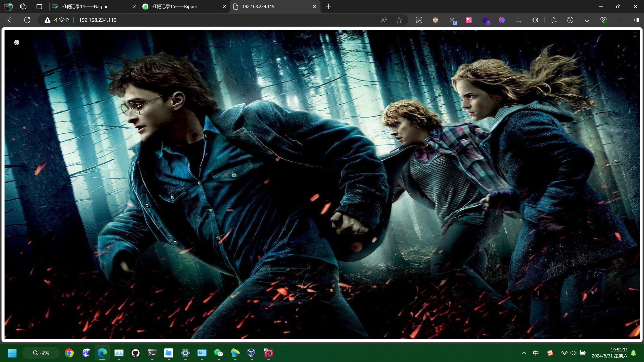644x362 pixels.
Task: Open GitHub Desktop from the taskbar
Action: (136, 353)
